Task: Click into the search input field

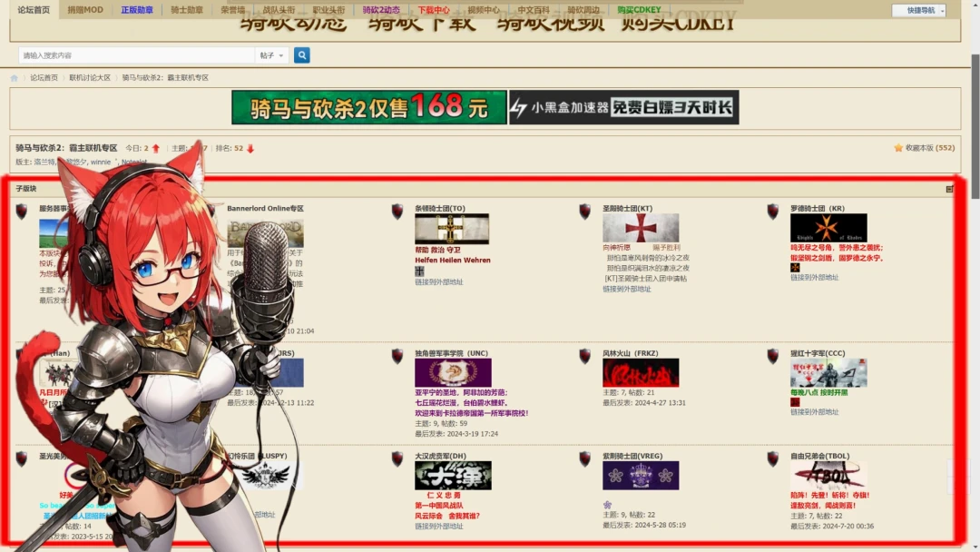Action: [x=136, y=55]
